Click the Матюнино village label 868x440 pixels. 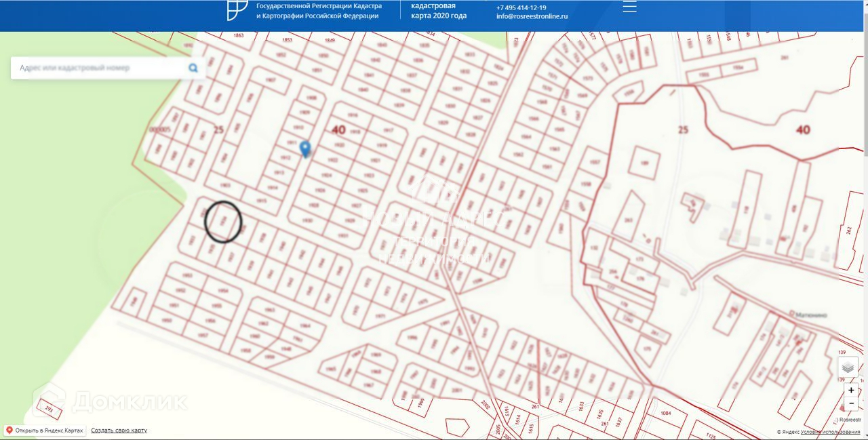click(x=810, y=314)
